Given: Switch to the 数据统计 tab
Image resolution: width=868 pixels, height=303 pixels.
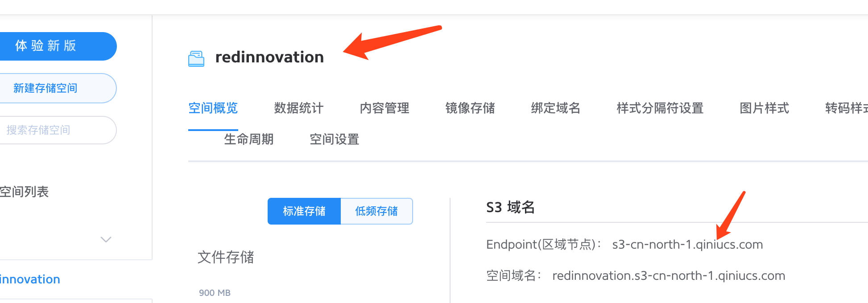Looking at the screenshot, I should pyautogui.click(x=298, y=108).
